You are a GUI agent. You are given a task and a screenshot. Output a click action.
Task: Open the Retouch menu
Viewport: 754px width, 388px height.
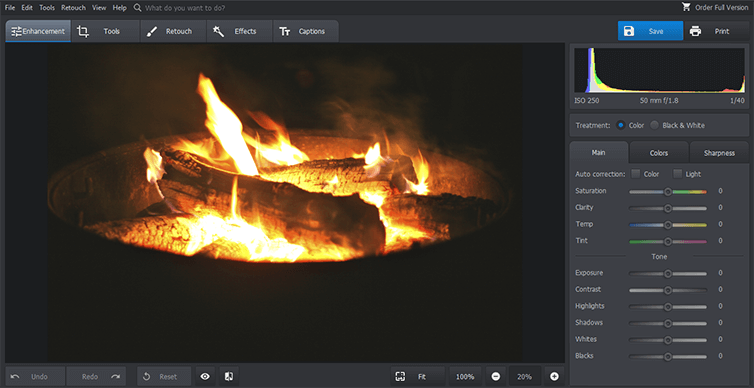click(74, 8)
